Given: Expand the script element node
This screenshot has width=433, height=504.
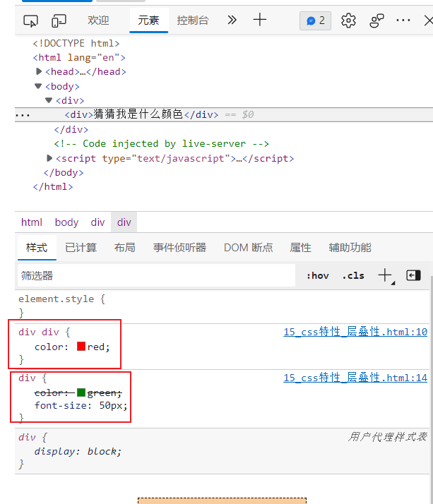Looking at the screenshot, I should coord(49,158).
